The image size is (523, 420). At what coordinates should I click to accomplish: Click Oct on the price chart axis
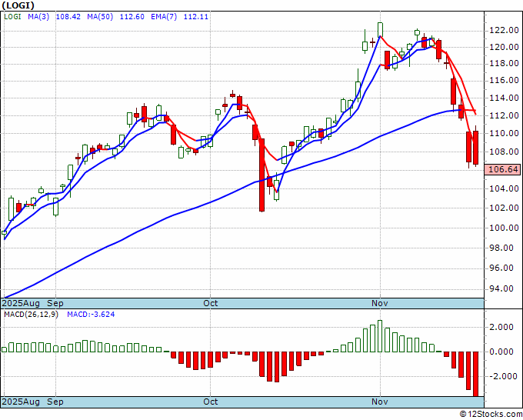tap(211, 303)
